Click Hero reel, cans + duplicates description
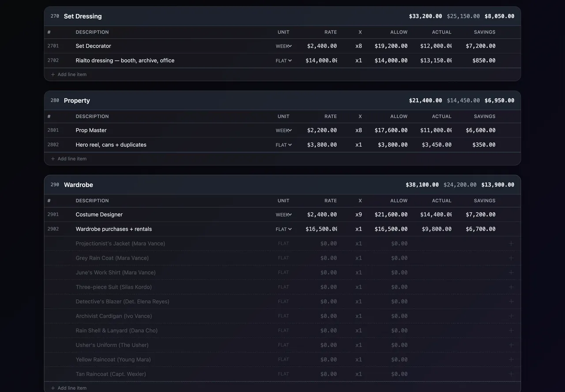This screenshot has width=565, height=392. coord(111,145)
